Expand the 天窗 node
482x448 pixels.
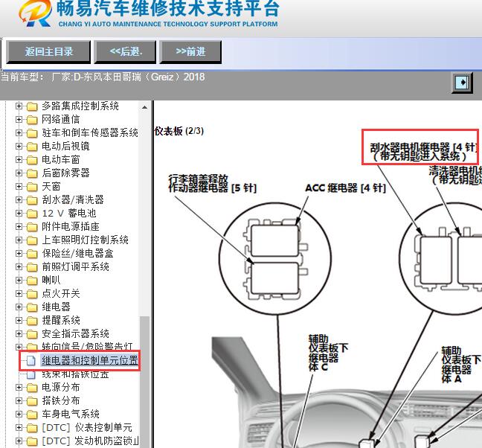(19, 186)
